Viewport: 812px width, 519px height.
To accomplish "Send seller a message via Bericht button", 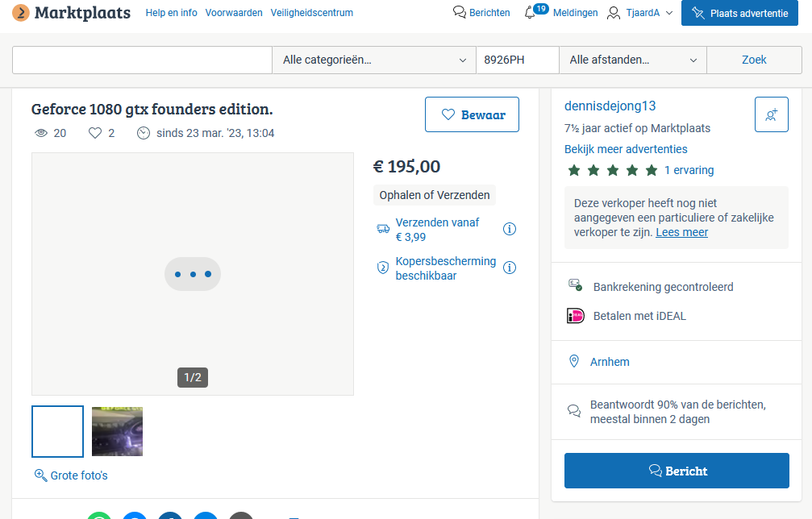I will 677,471.
